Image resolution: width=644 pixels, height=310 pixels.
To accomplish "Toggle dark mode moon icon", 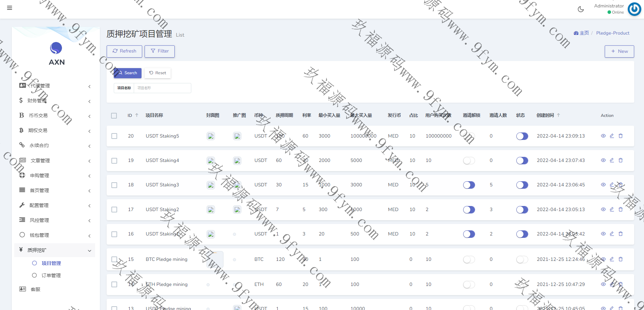I will click(581, 9).
